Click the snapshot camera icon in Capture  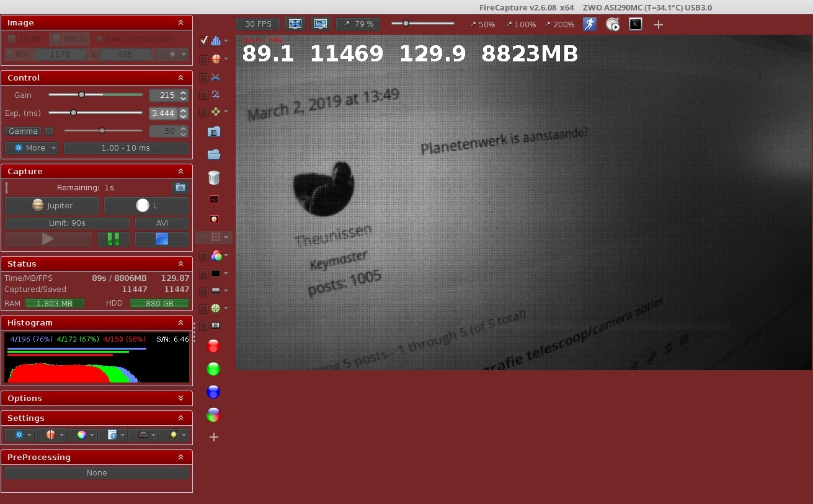tap(180, 187)
